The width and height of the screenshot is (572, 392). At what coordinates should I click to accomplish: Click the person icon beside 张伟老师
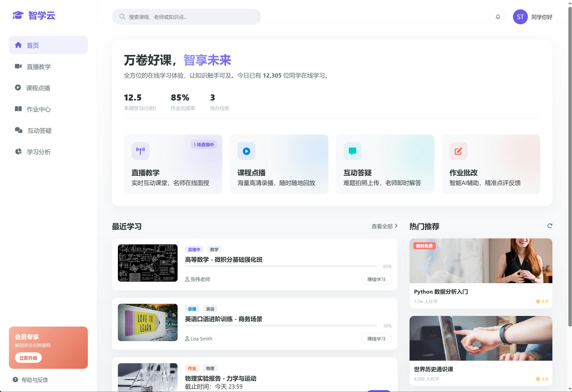pyautogui.click(x=187, y=279)
